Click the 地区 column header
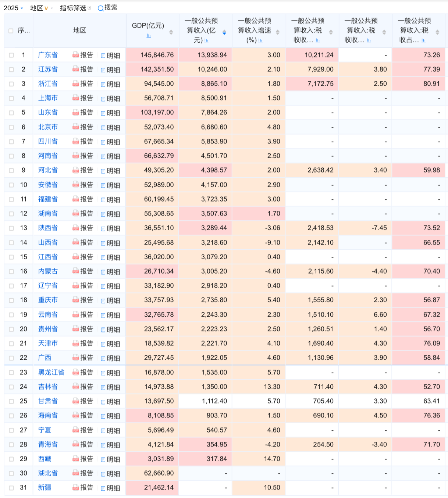The height and width of the screenshot is (498, 448). [79, 31]
